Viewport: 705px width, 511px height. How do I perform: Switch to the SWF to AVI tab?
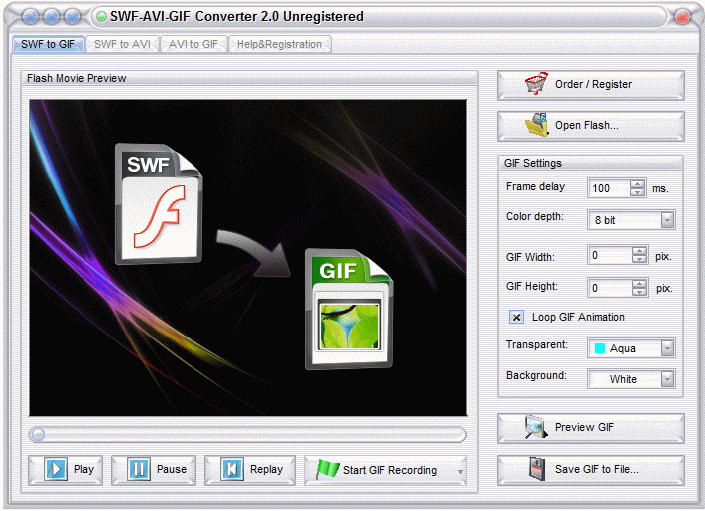(x=122, y=44)
